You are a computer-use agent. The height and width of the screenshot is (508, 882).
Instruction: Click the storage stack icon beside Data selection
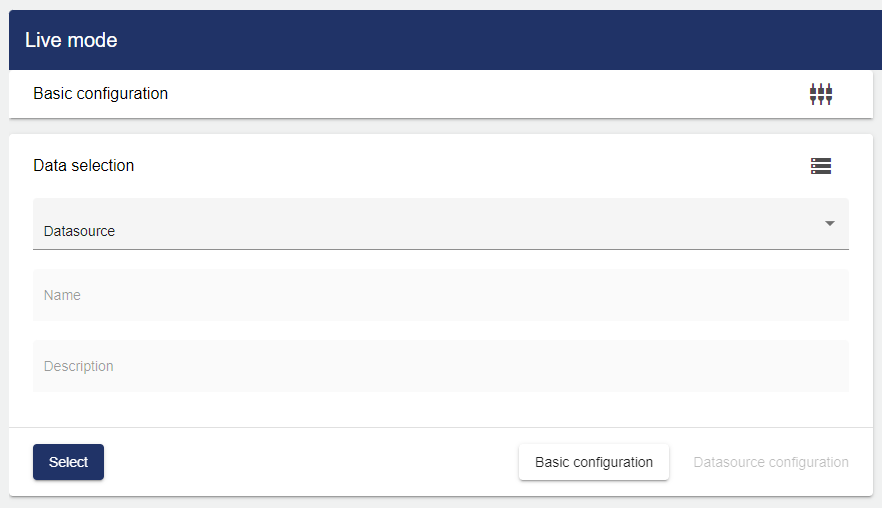point(821,166)
